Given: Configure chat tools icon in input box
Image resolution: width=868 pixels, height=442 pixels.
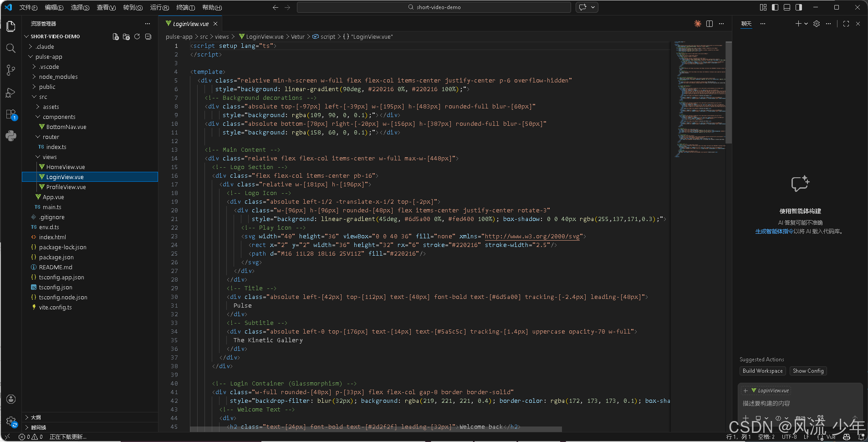Looking at the screenshot, I should point(821,418).
